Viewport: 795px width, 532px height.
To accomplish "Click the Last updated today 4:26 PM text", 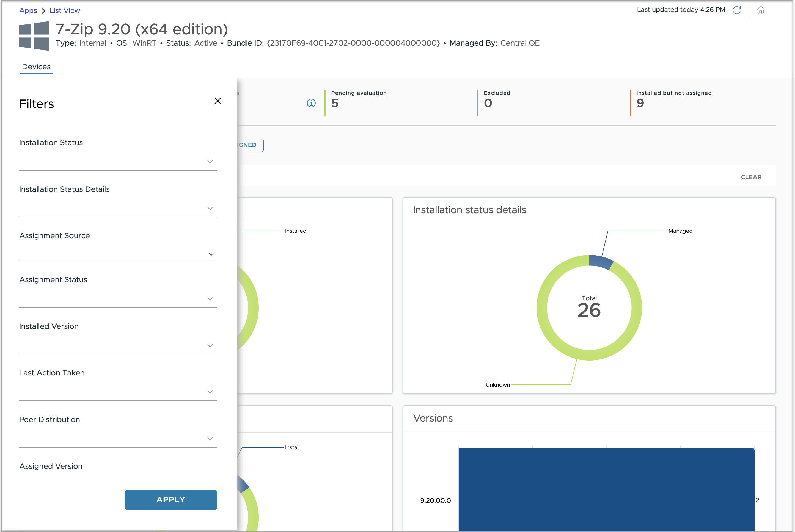I will (x=681, y=10).
